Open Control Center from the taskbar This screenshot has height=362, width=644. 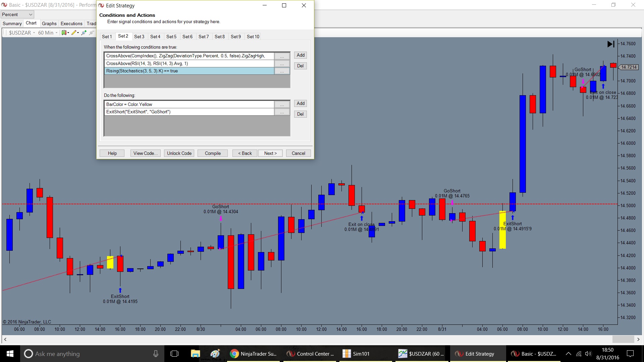[x=310, y=354]
